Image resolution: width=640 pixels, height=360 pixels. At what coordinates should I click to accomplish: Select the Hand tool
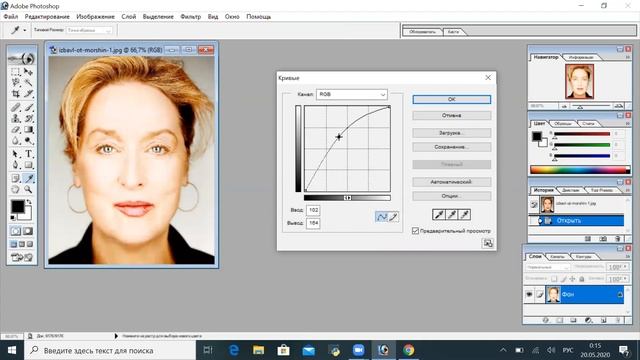click(x=16, y=189)
